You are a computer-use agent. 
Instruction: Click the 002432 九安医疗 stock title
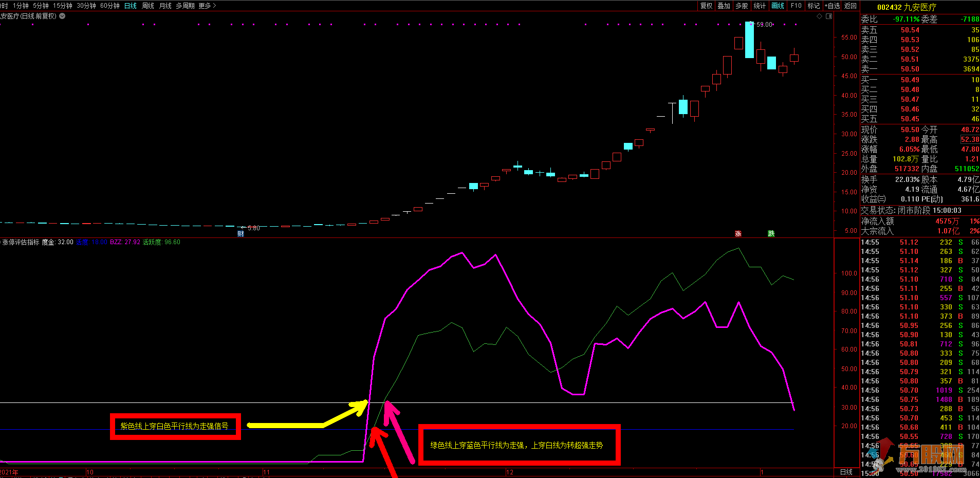(x=907, y=7)
